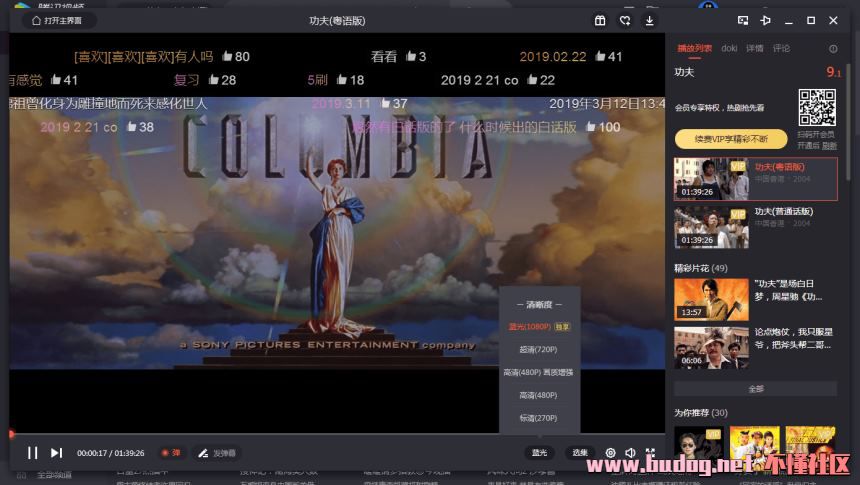Switch to 播放列表 tab
The width and height of the screenshot is (860, 485).
coord(694,48)
